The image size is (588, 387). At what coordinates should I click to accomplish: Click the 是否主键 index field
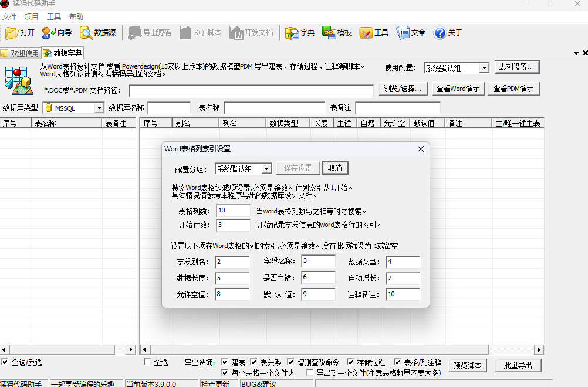click(319, 277)
